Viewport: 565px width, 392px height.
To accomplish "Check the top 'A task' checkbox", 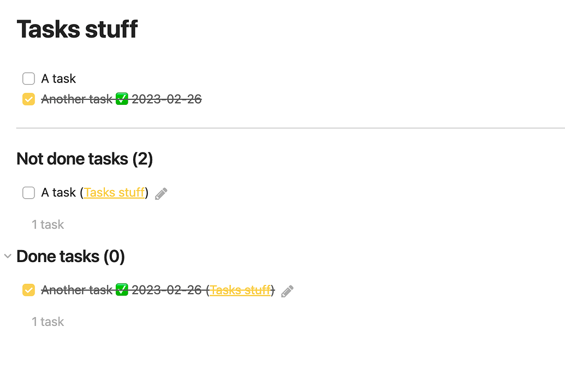I will [28, 79].
